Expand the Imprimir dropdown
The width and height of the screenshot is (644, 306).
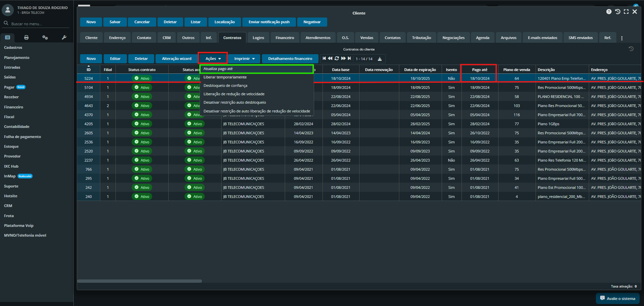click(244, 59)
